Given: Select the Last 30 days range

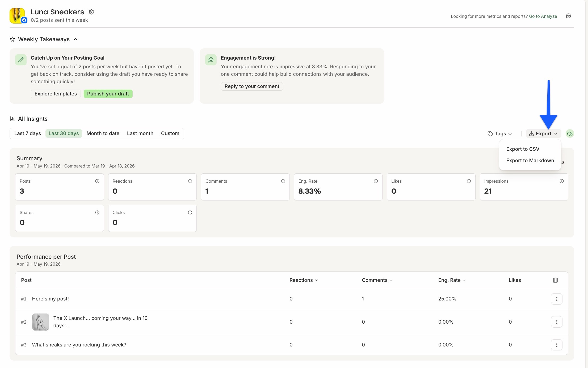Looking at the screenshot, I should click(64, 133).
